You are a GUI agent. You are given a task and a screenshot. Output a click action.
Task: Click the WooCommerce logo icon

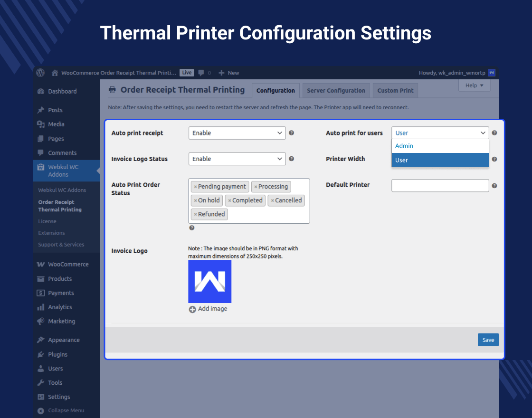41,264
